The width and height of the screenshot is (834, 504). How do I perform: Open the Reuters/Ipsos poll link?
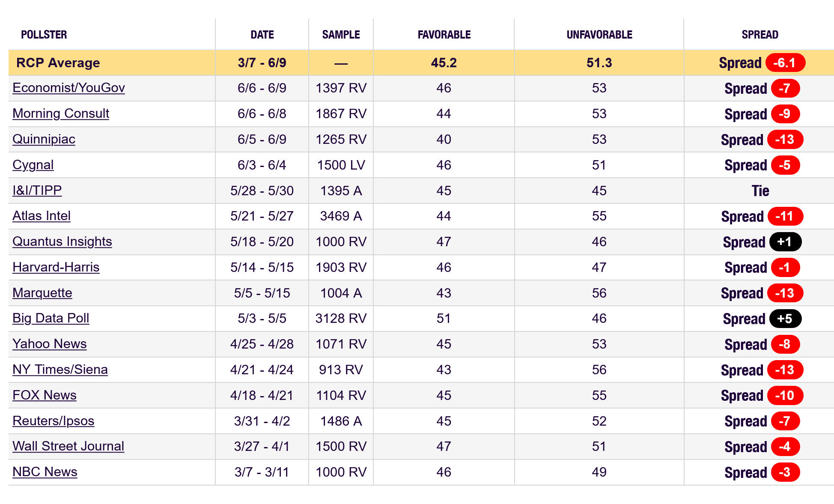[x=53, y=421]
